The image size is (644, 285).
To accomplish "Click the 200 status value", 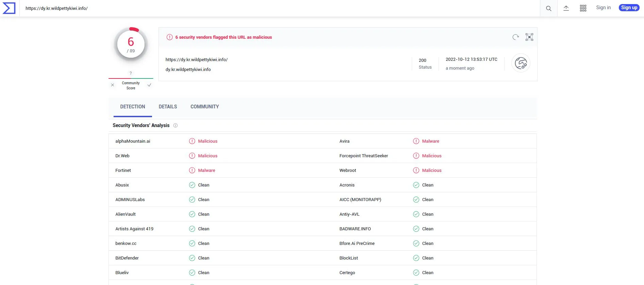I will click(422, 60).
